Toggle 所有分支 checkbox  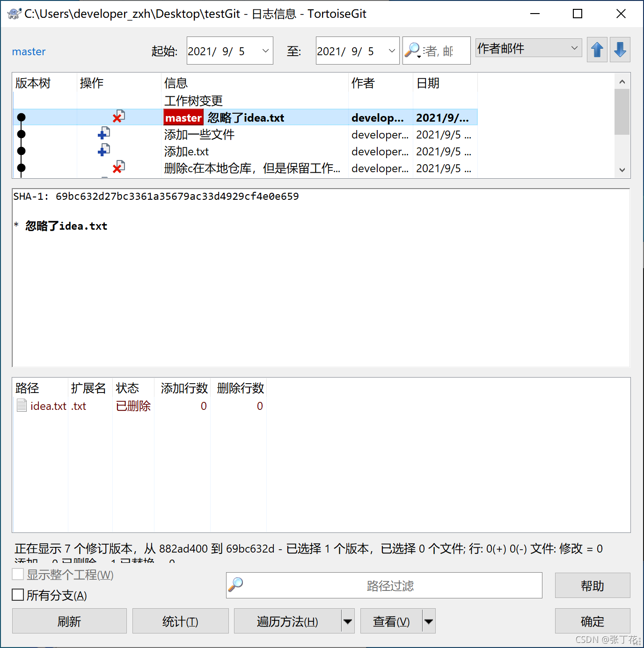[x=18, y=595]
